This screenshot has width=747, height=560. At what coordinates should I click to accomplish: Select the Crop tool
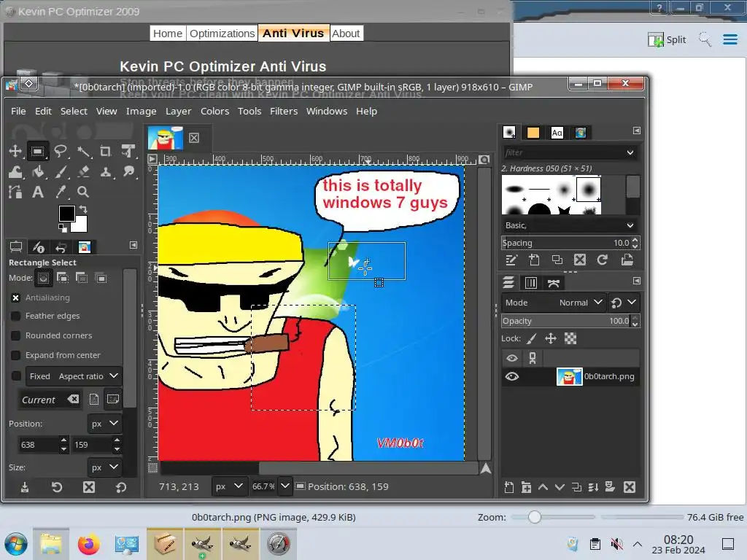coord(105,152)
